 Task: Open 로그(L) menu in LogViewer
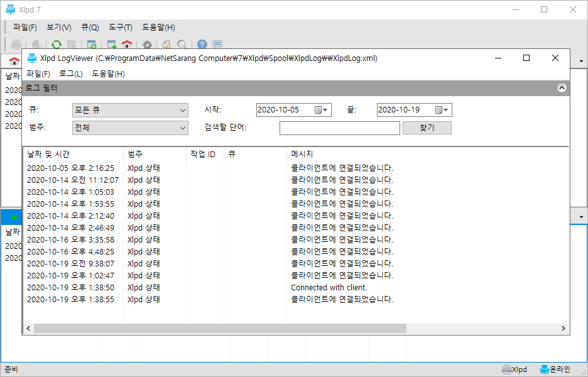coord(71,74)
